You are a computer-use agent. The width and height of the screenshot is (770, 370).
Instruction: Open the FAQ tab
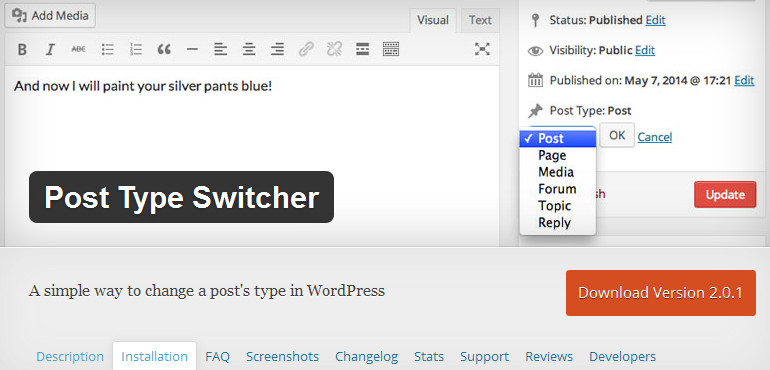coord(218,356)
